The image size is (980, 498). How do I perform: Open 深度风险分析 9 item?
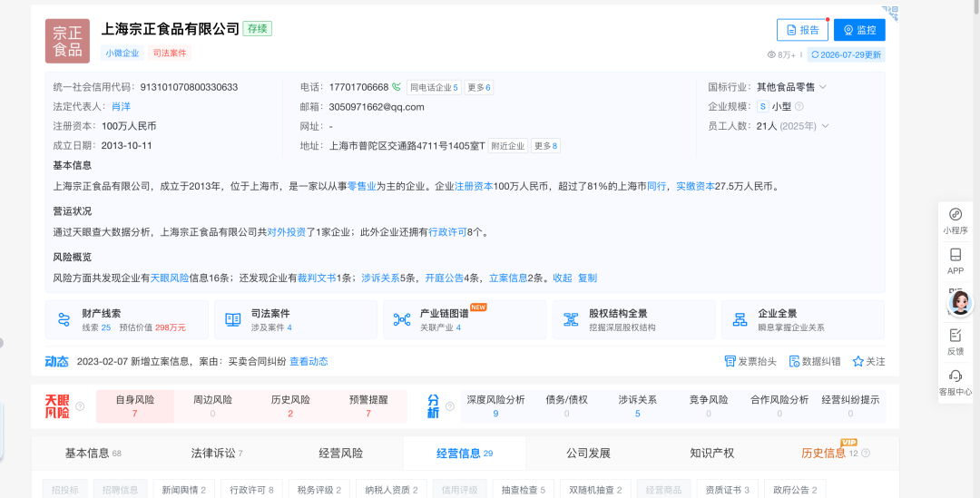pos(495,406)
